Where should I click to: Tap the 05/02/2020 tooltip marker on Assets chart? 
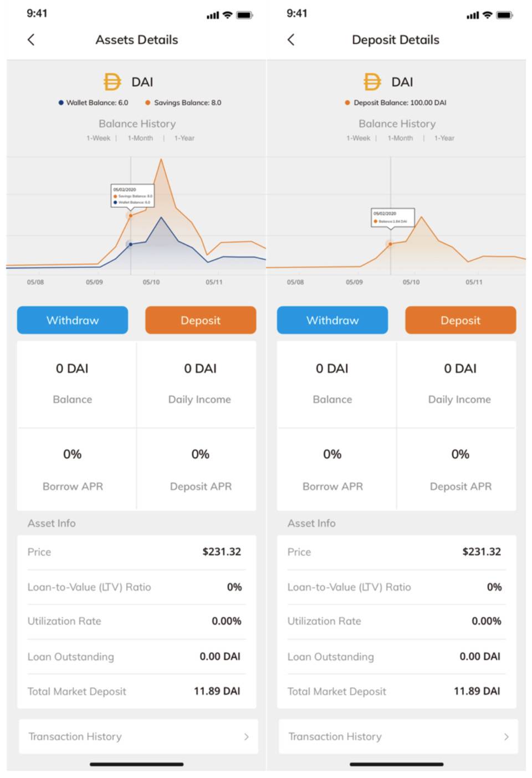click(132, 197)
